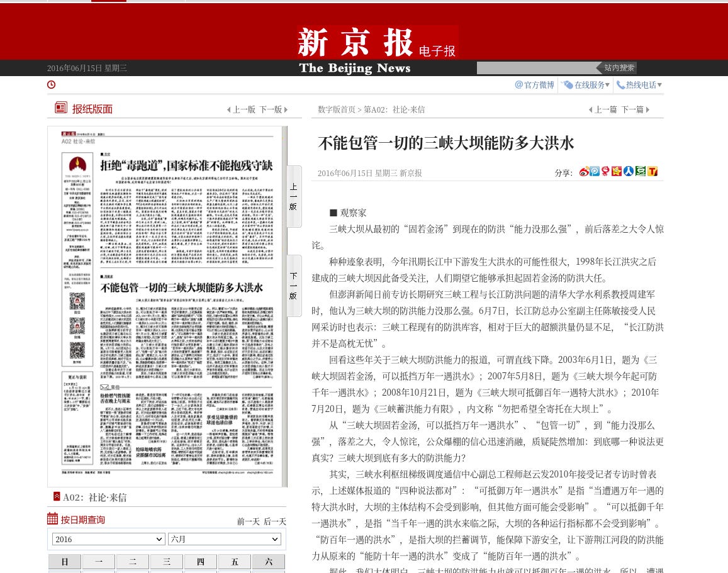Share article via Tencent Weibo icon
This screenshot has height=573, width=728.
[x=594, y=172]
